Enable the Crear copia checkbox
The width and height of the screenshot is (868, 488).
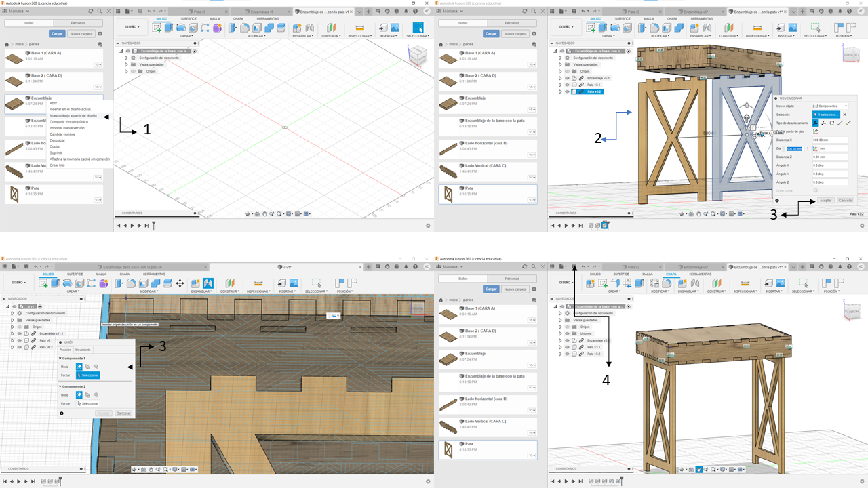[x=815, y=190]
